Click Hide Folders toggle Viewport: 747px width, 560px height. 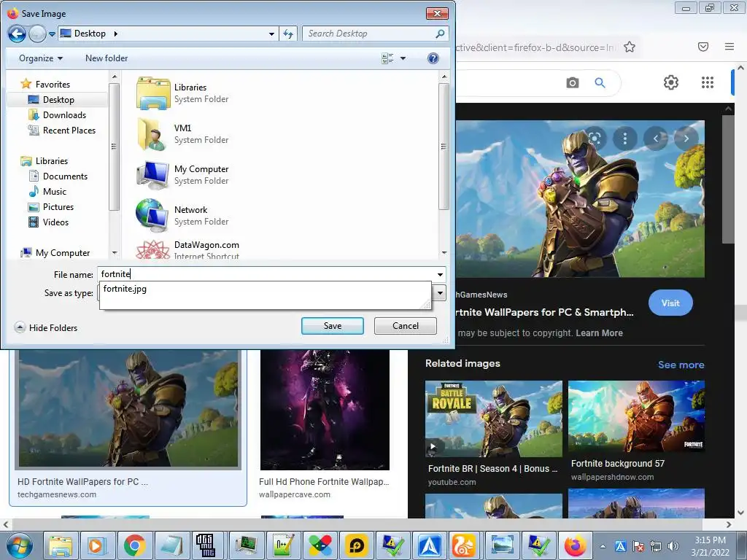point(46,327)
